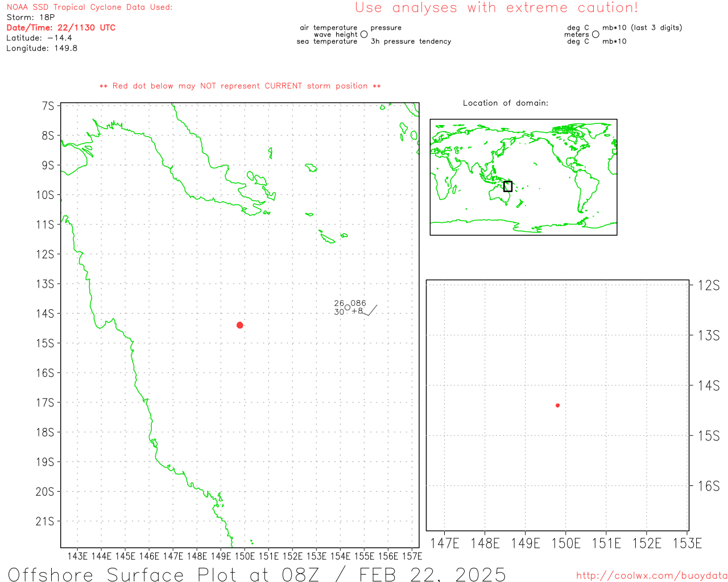Click the buoy station circle near 14S
This screenshot has width=728, height=582.
(348, 307)
